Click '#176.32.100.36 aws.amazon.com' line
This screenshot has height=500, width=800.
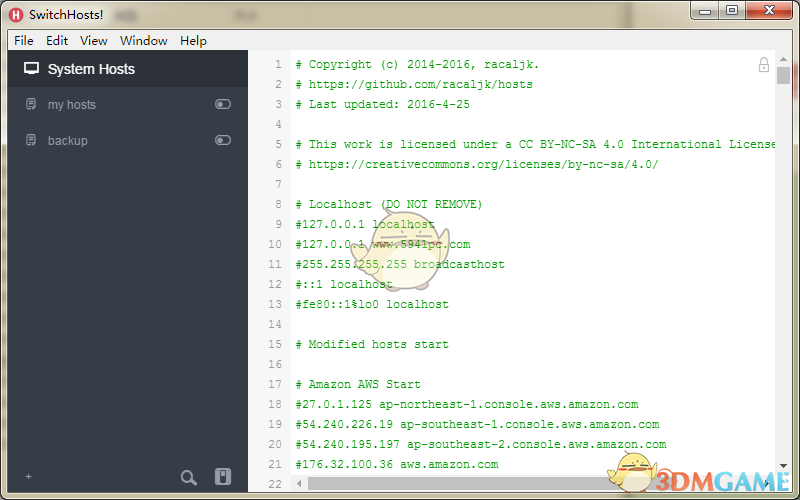pos(397,464)
